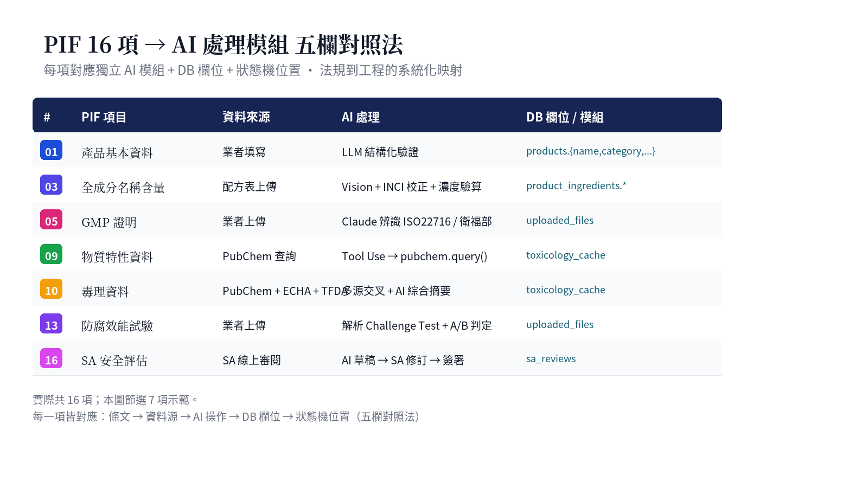Click '業者上傳' in the 防腐效能試驗 row

point(244,325)
